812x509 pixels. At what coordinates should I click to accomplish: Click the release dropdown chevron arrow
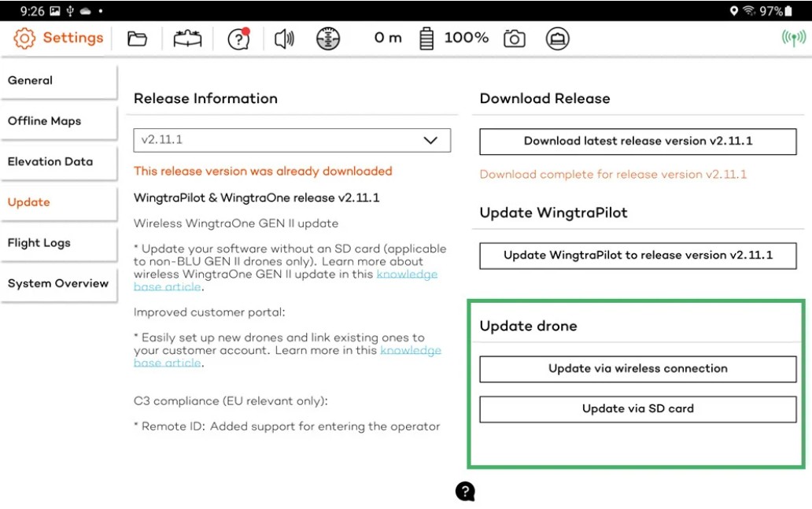(430, 140)
